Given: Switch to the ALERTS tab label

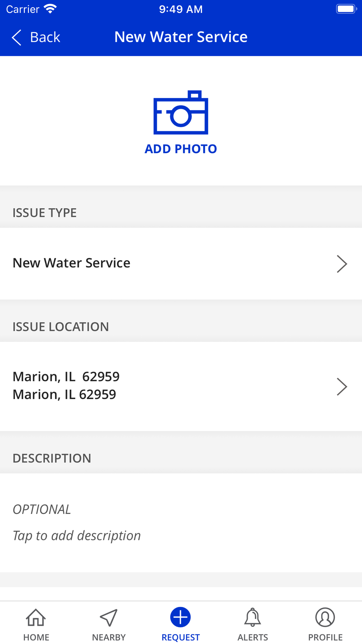Looking at the screenshot, I should pos(253,637).
